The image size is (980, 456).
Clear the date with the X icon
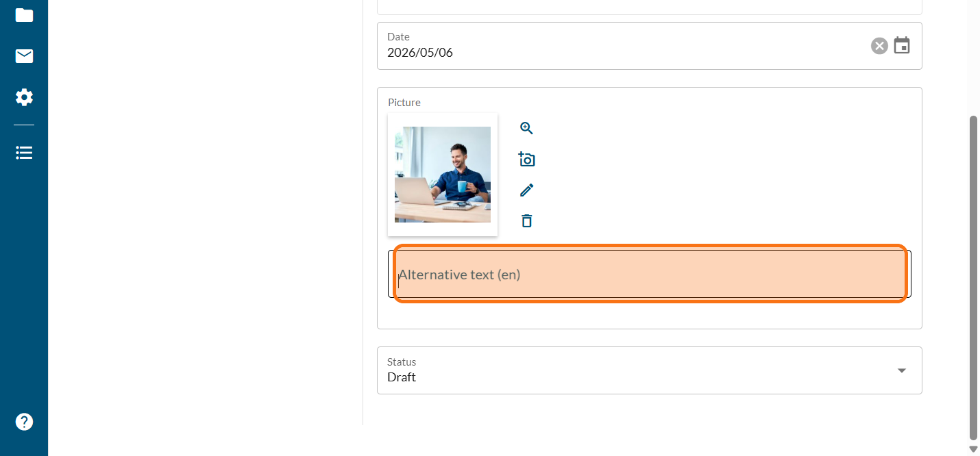click(879, 46)
